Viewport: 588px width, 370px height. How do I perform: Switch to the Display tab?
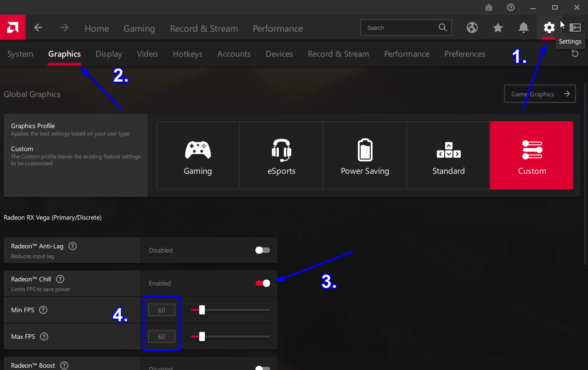pos(109,54)
